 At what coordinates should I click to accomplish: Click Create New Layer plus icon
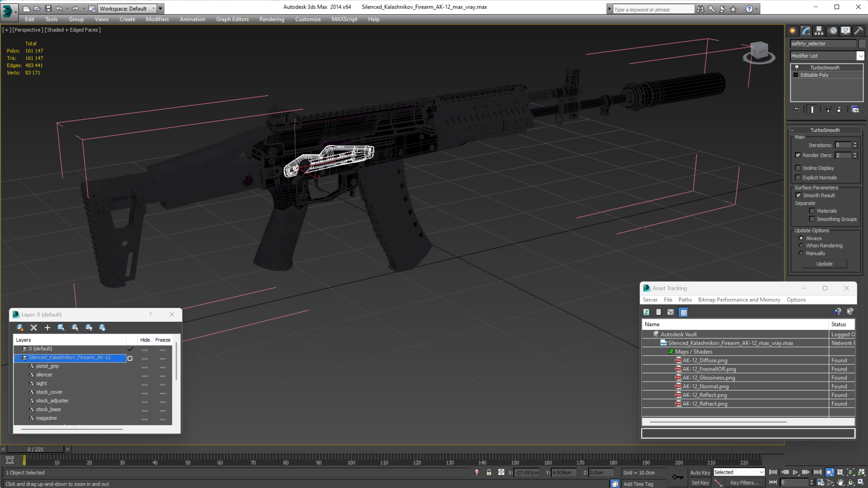[47, 327]
